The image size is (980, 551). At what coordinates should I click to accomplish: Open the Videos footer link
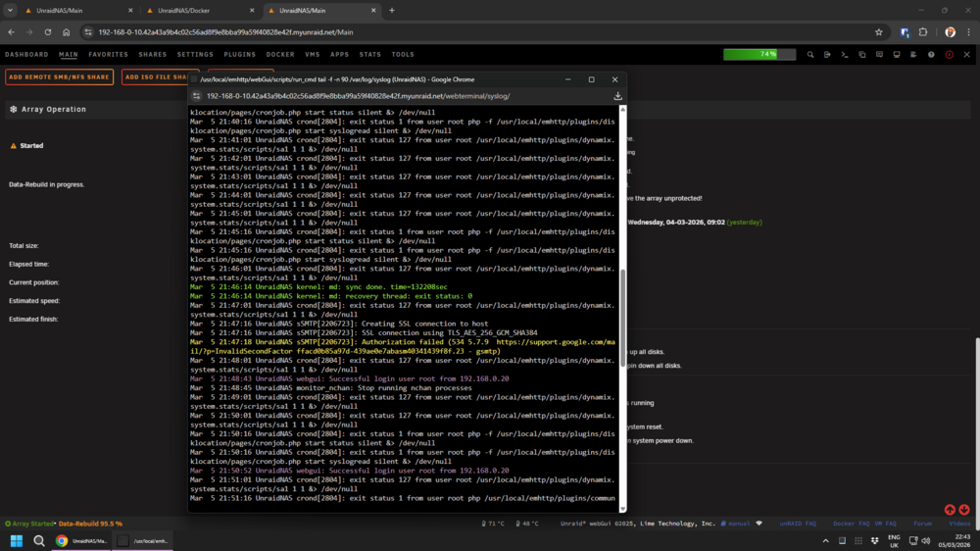959,524
